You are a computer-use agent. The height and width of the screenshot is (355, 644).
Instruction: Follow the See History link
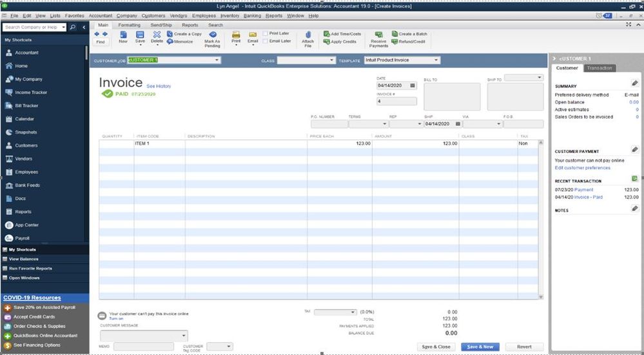point(159,86)
